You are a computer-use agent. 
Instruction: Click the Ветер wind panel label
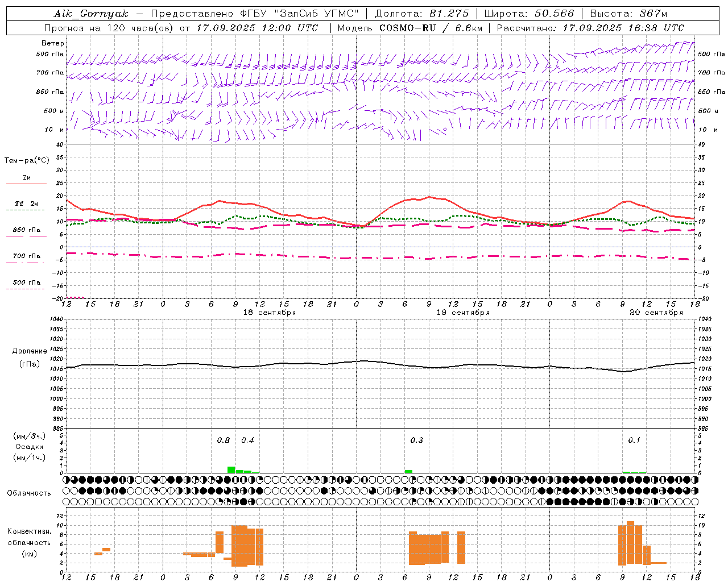(53, 43)
